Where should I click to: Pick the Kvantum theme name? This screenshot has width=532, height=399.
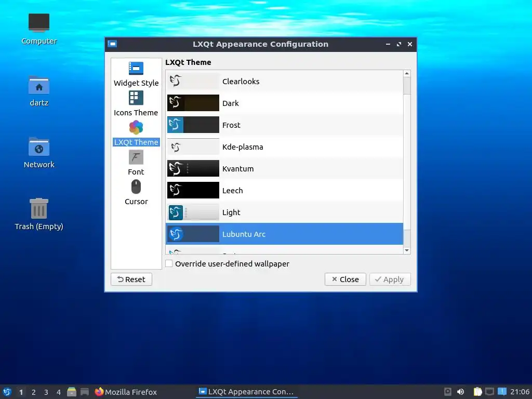238,169
